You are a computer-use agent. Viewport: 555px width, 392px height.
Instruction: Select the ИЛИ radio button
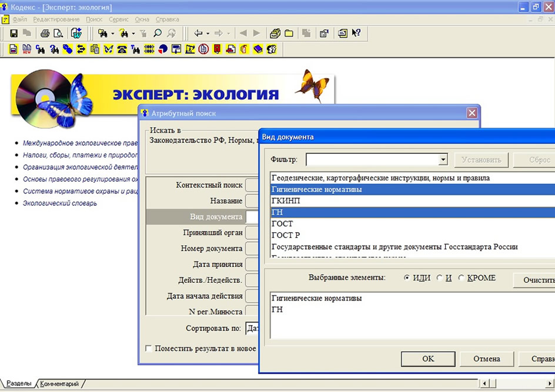click(x=406, y=278)
